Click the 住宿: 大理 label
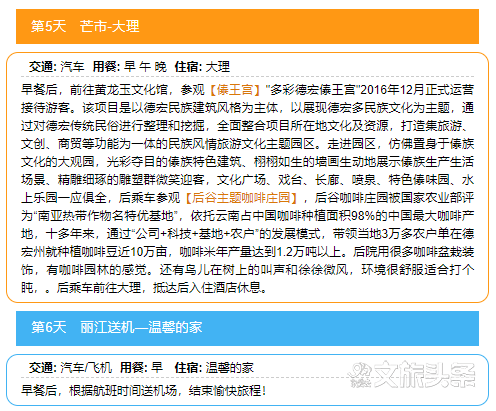The image size is (496, 411). 202,67
